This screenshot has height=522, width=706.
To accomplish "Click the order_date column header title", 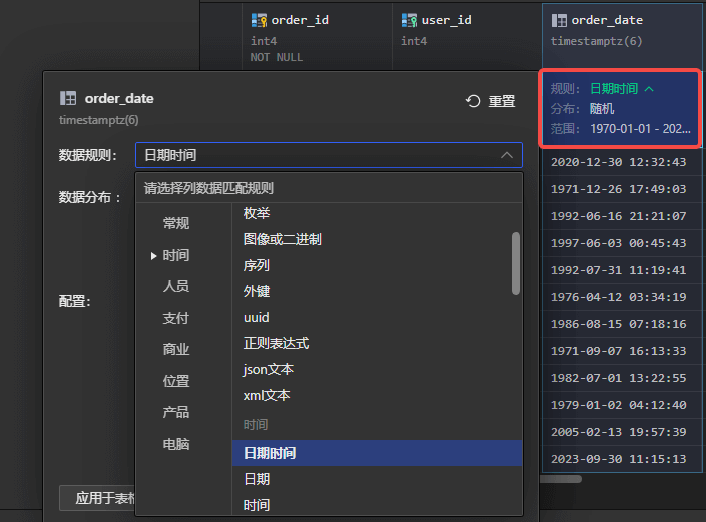I will [607, 20].
